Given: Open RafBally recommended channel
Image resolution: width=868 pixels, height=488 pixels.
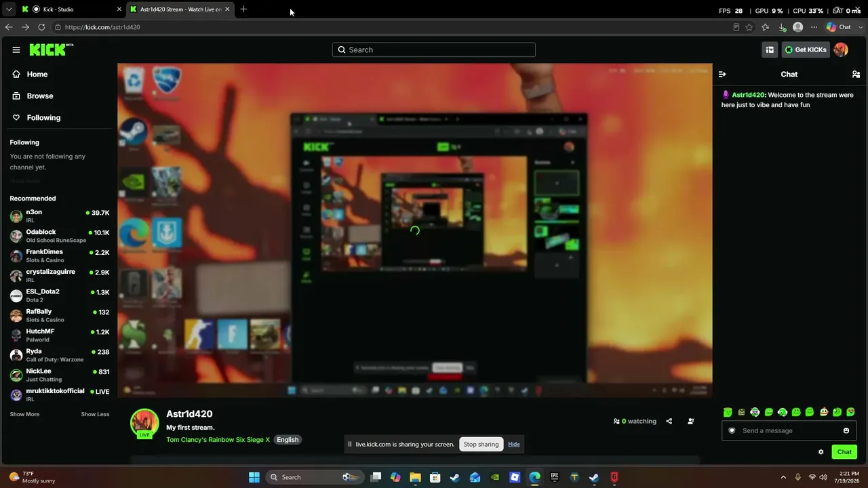Looking at the screenshot, I should (x=60, y=315).
